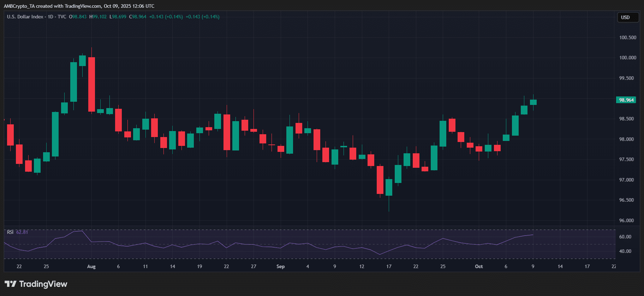Click the Sep label on the time axis
Screen dimensions: 644x296
click(280, 266)
